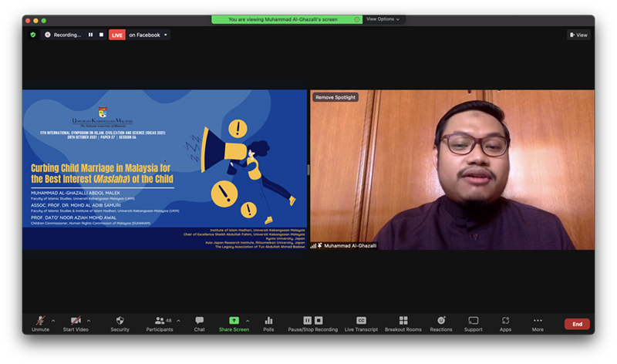Open the Chat panel
The image size is (617, 364).
(199, 321)
